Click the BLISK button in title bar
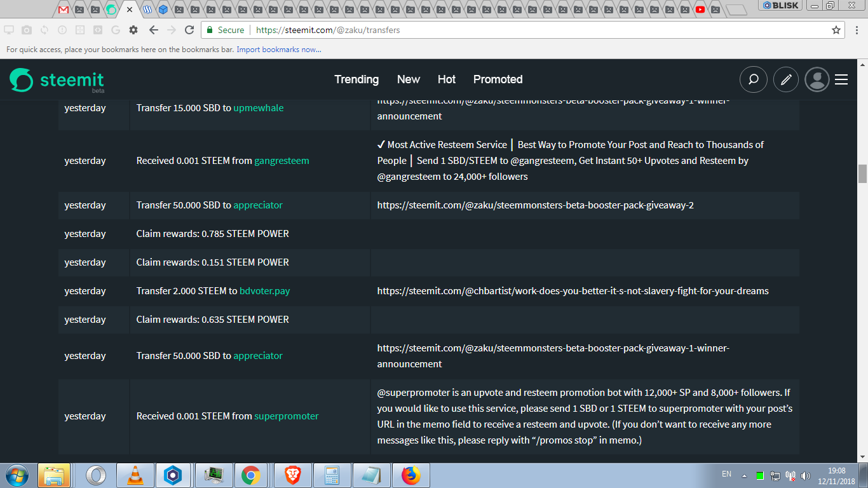The height and width of the screenshot is (488, 868). click(781, 5)
